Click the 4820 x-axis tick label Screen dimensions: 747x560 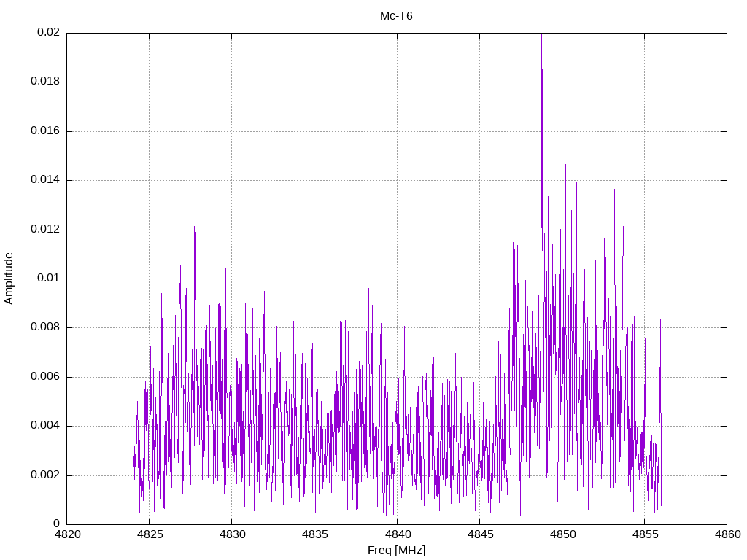(x=68, y=534)
